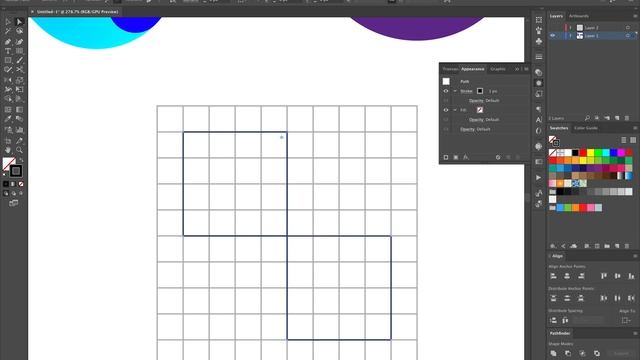
Task: Select the Rectangle tool
Action: click(8, 60)
